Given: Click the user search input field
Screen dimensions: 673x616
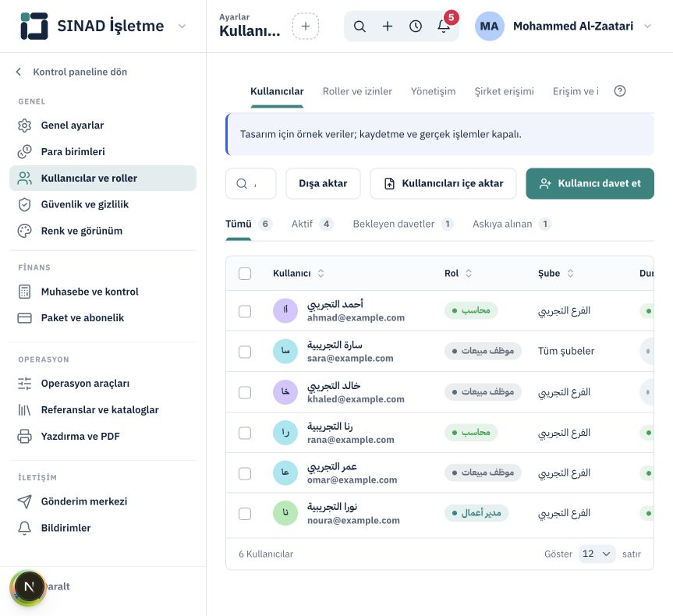Looking at the screenshot, I should [250, 184].
